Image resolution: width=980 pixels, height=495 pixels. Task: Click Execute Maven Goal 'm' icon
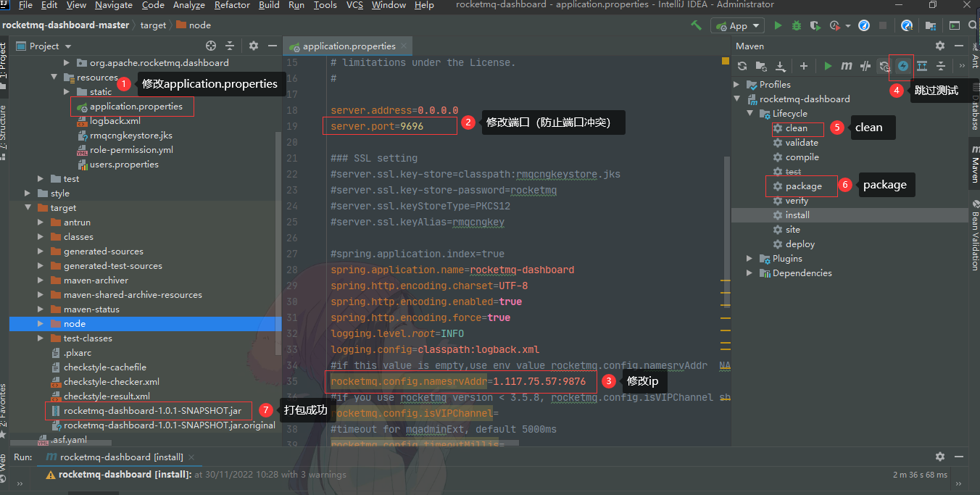tap(846, 66)
